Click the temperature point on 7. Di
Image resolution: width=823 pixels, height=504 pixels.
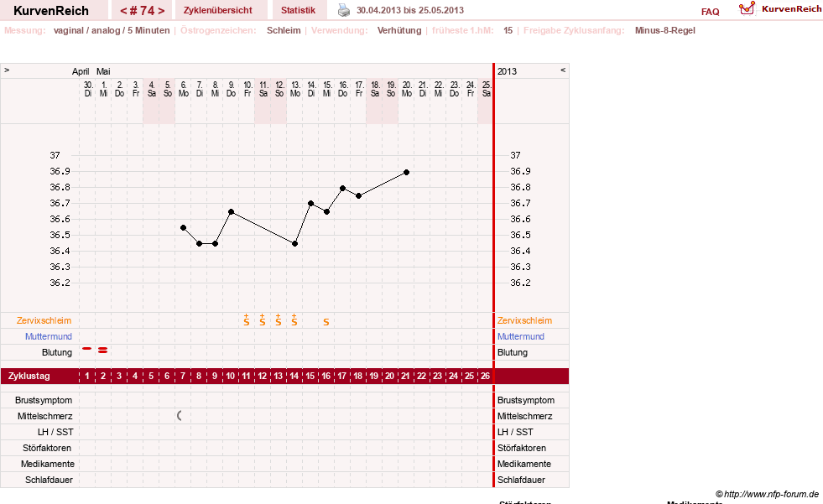(200, 244)
